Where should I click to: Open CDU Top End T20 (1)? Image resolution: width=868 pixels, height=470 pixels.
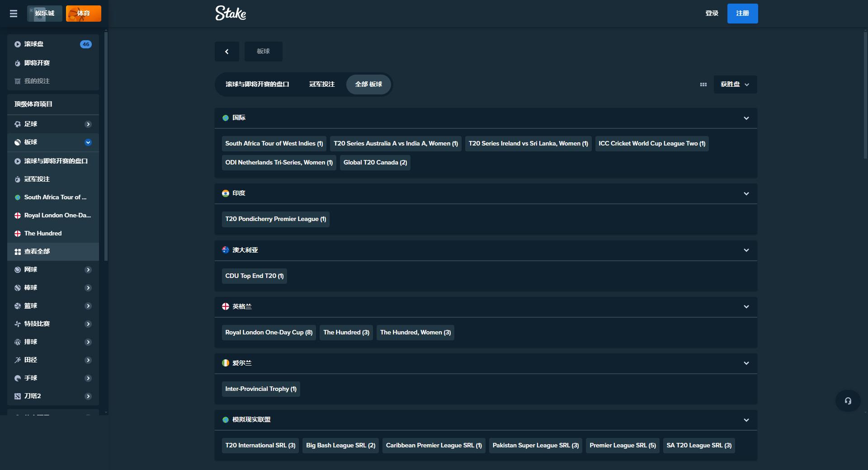255,276
